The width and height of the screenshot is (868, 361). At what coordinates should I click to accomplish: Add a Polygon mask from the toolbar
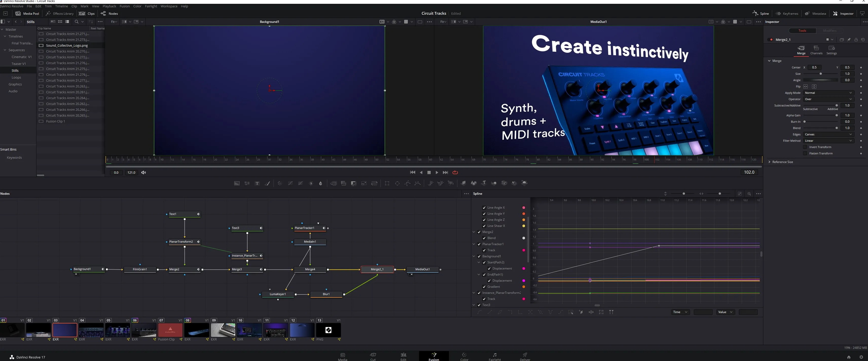coord(407,183)
